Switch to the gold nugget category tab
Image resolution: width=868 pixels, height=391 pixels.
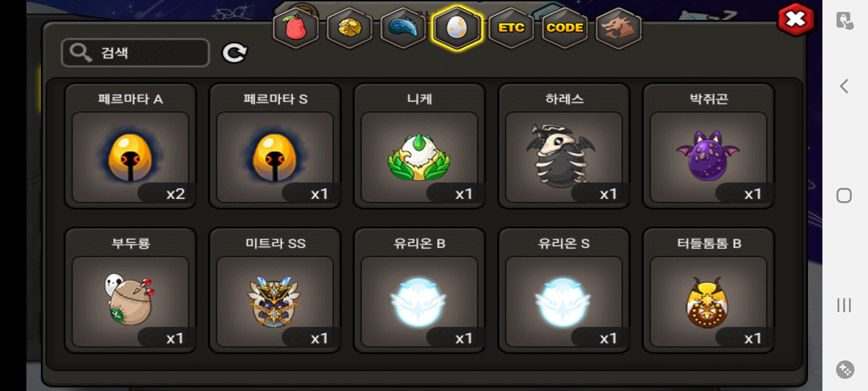[349, 28]
